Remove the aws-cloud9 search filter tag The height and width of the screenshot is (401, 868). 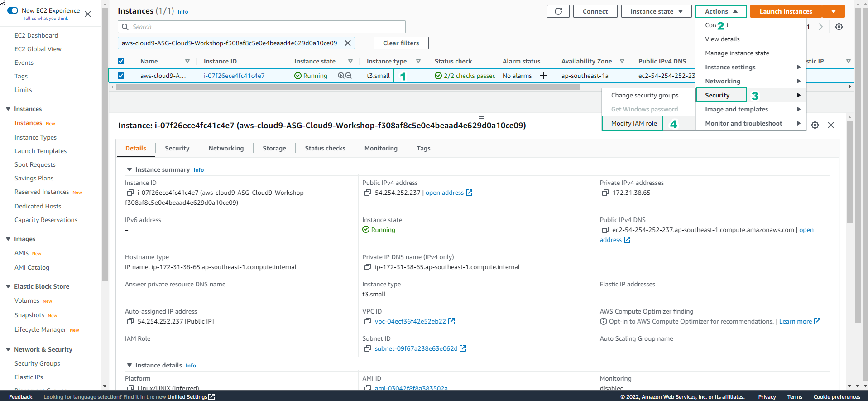(x=348, y=43)
